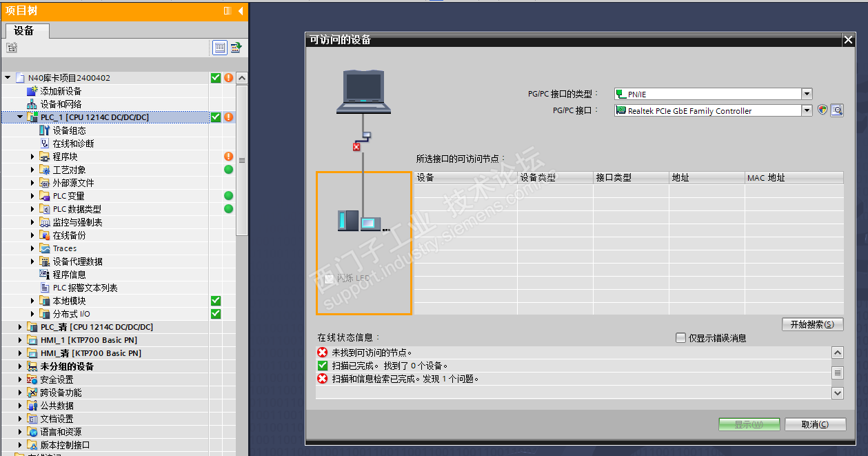Click the project tree toolbar leftmost icon
This screenshot has width=868, height=456.
click(11, 48)
